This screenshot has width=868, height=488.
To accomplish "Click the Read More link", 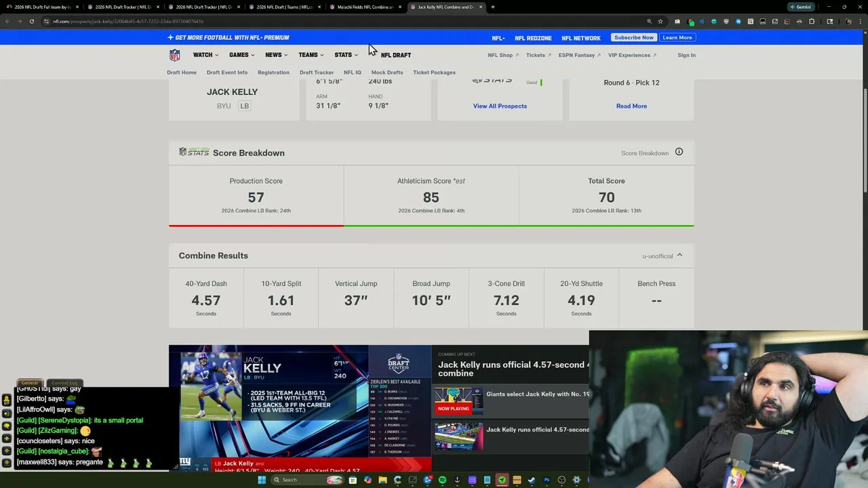I will pos(631,106).
